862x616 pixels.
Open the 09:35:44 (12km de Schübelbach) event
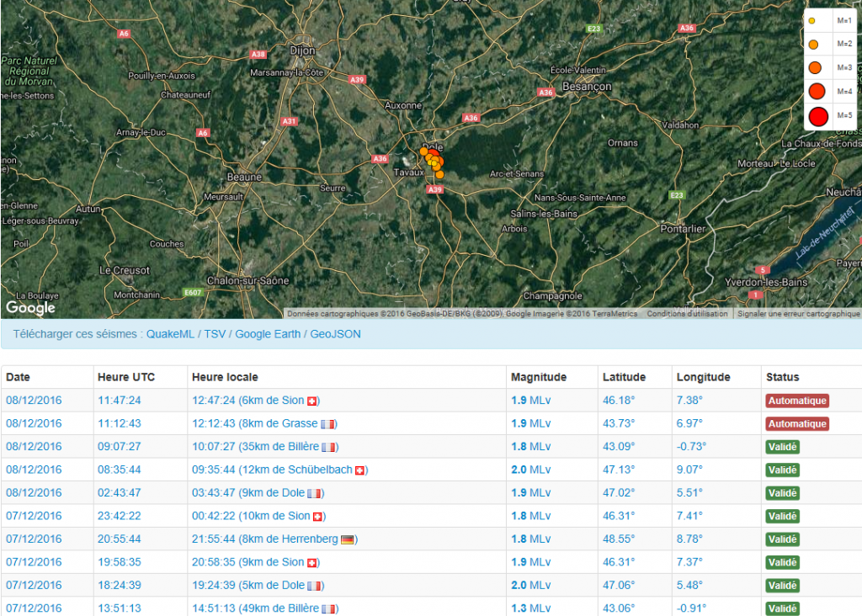click(279, 470)
